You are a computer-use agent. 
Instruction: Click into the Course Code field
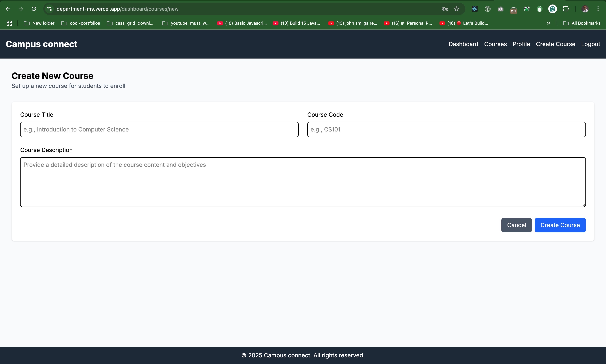tap(446, 129)
